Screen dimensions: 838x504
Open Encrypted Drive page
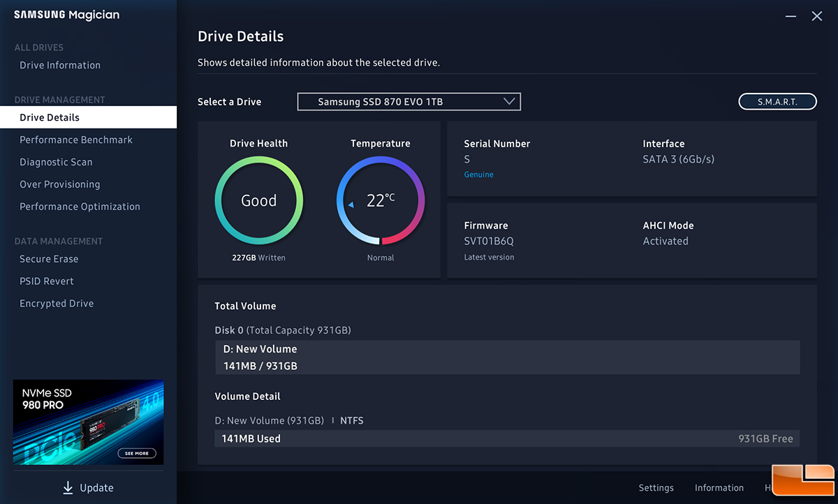click(57, 304)
